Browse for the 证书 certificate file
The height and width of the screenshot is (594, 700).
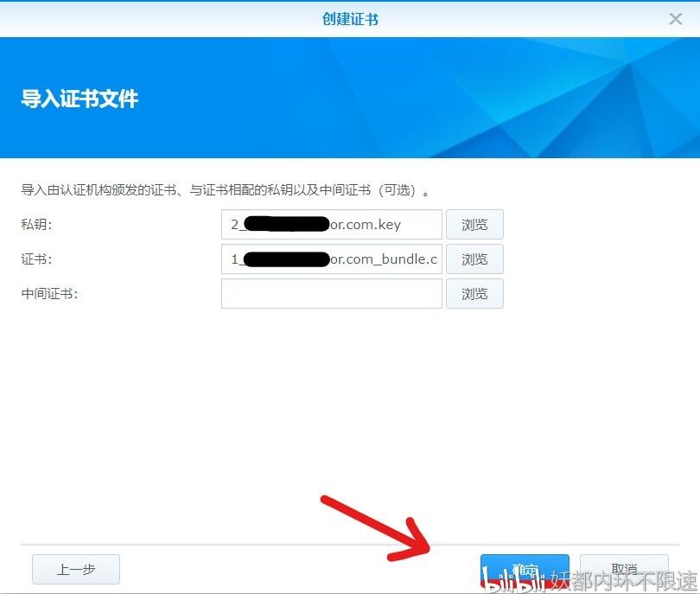point(474,259)
